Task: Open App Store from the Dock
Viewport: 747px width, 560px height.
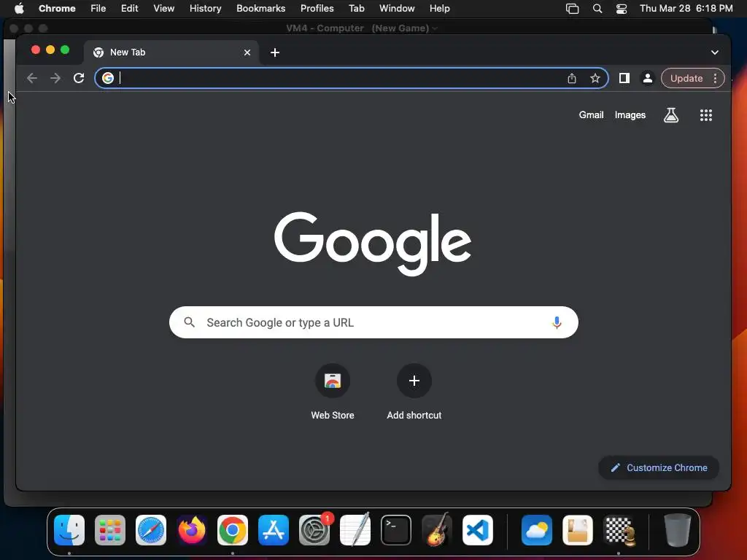Action: click(274, 530)
